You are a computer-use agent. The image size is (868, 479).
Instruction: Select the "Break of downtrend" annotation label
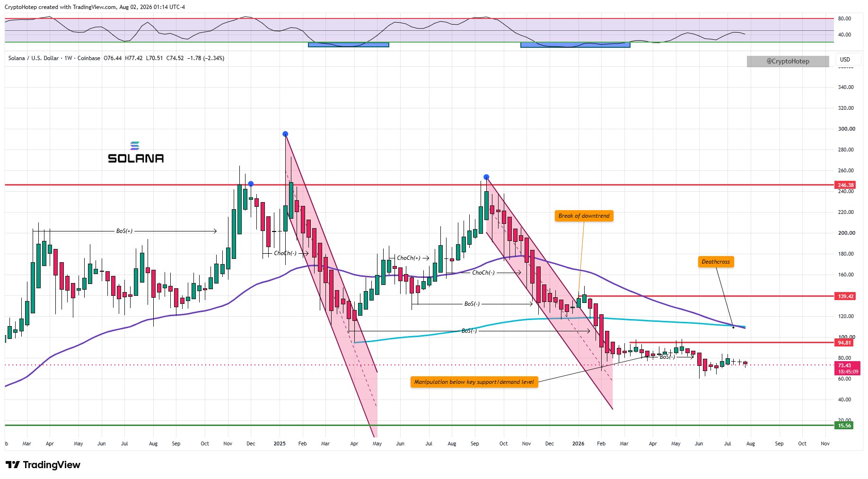pyautogui.click(x=584, y=216)
